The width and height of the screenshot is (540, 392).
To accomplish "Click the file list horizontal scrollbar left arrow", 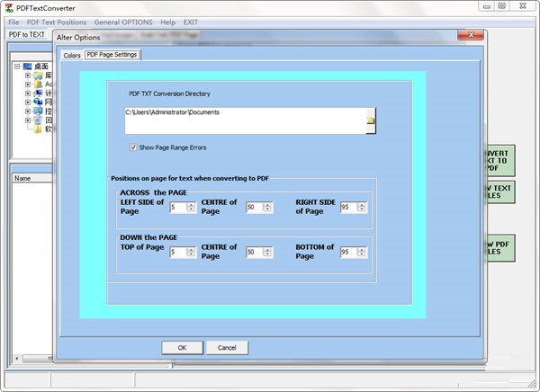I will [17, 358].
